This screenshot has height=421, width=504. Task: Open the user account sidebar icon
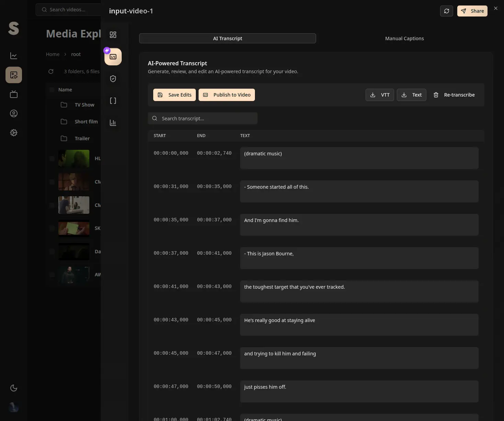click(14, 113)
